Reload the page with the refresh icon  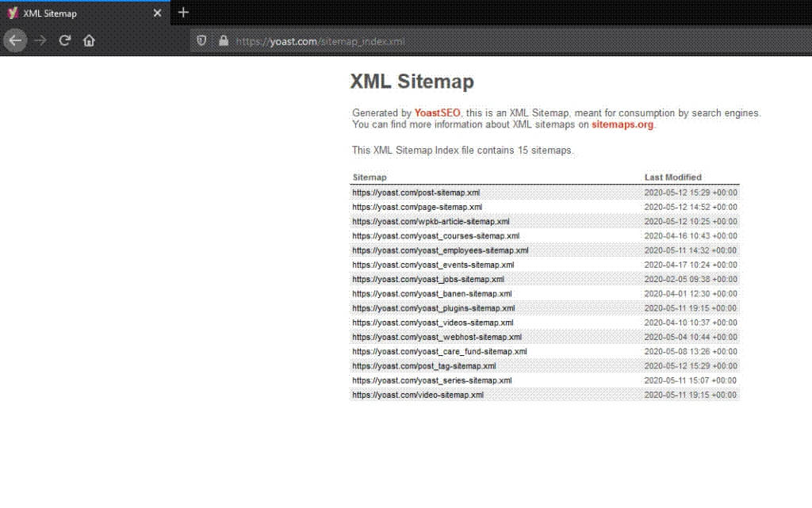(x=65, y=40)
